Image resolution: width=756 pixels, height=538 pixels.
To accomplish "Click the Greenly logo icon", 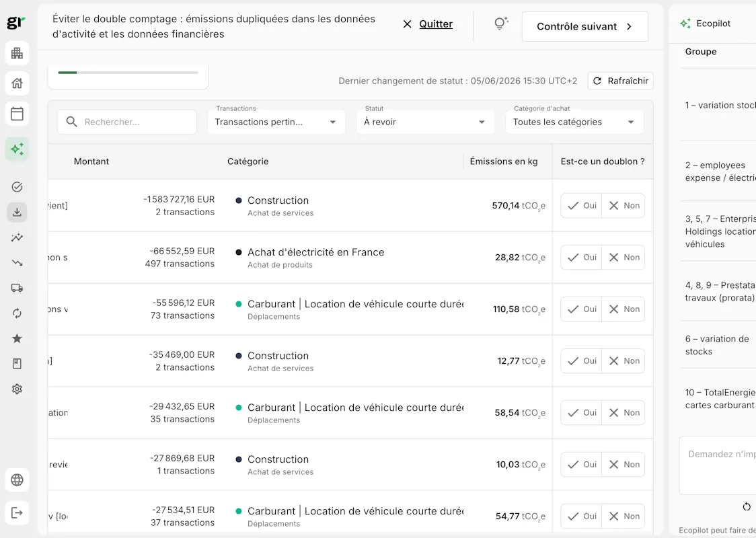I will click(16, 22).
